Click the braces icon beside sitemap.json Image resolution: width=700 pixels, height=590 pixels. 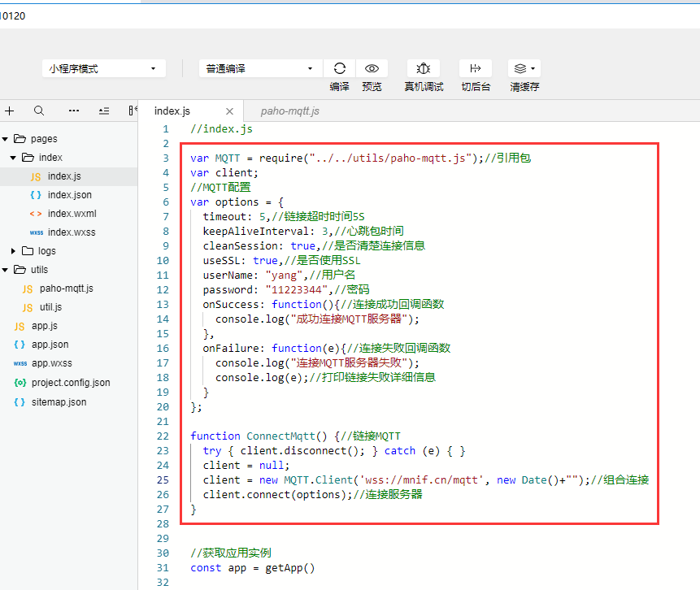click(20, 402)
